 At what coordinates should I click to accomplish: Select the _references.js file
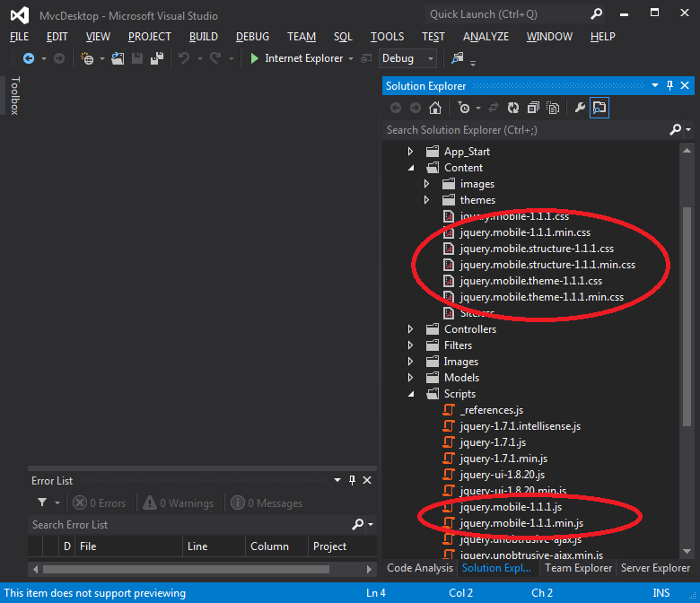tap(492, 410)
